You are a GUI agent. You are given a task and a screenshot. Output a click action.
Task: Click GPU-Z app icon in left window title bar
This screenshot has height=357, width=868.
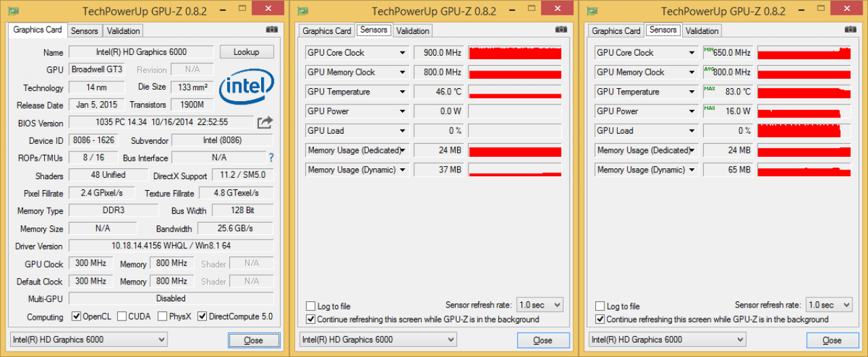[14, 12]
